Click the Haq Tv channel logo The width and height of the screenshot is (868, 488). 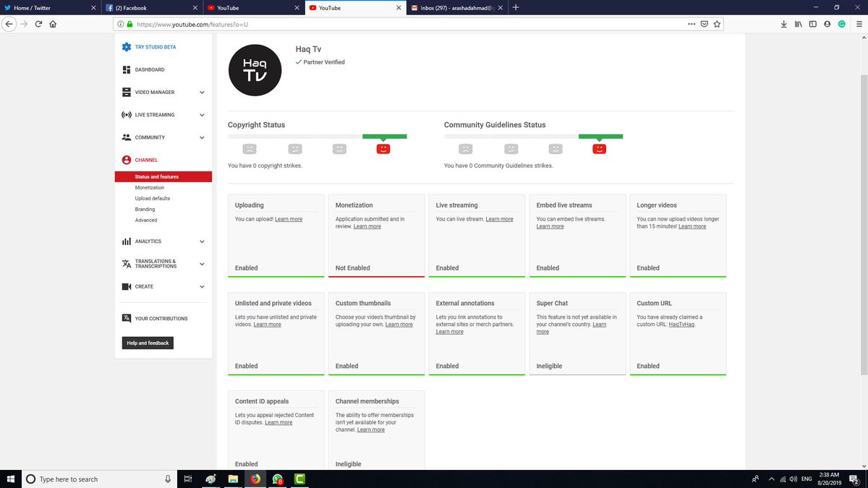click(x=255, y=69)
